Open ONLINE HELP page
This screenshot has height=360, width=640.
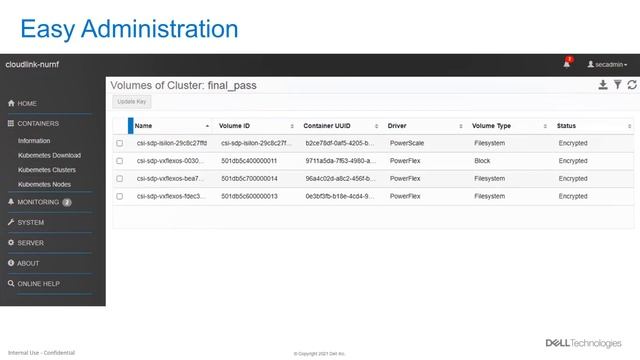click(x=38, y=284)
